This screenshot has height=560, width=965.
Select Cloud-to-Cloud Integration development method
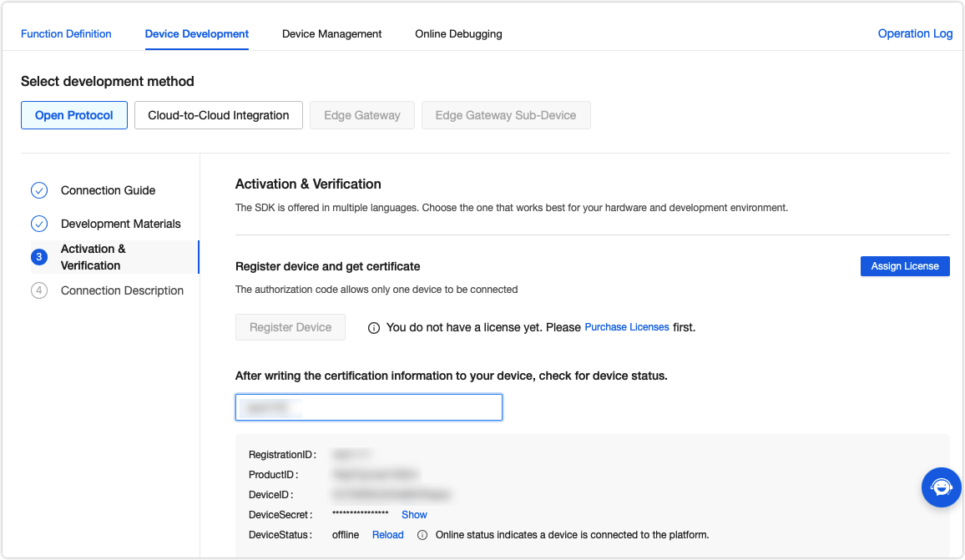click(x=219, y=115)
